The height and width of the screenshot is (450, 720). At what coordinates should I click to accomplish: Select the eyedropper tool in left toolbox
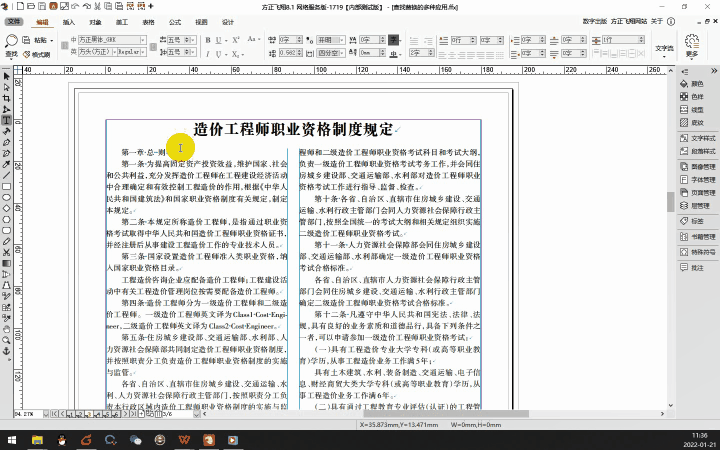(x=6, y=164)
